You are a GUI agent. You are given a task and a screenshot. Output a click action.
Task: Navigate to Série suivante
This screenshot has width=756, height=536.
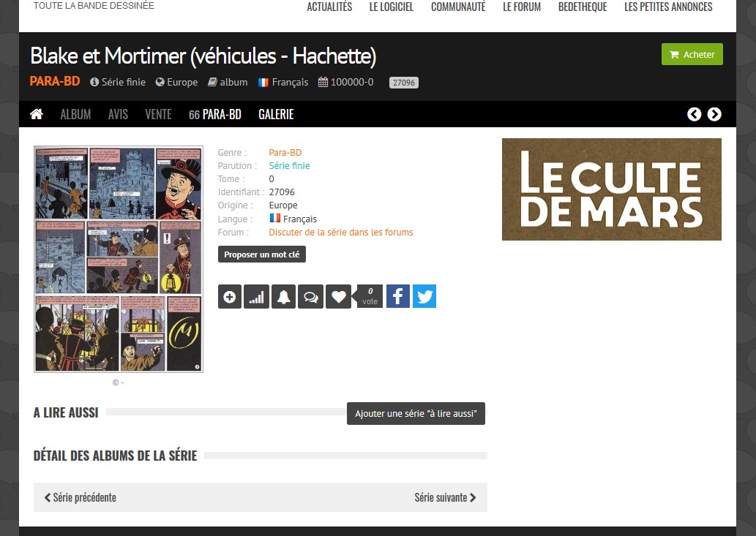(445, 497)
